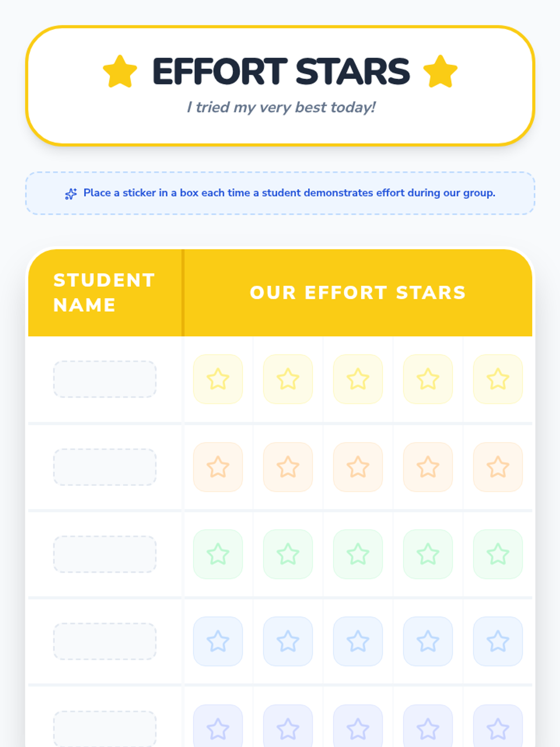Mark the middle star box in the bottom row
The height and width of the screenshot is (747, 560).
pos(358,728)
